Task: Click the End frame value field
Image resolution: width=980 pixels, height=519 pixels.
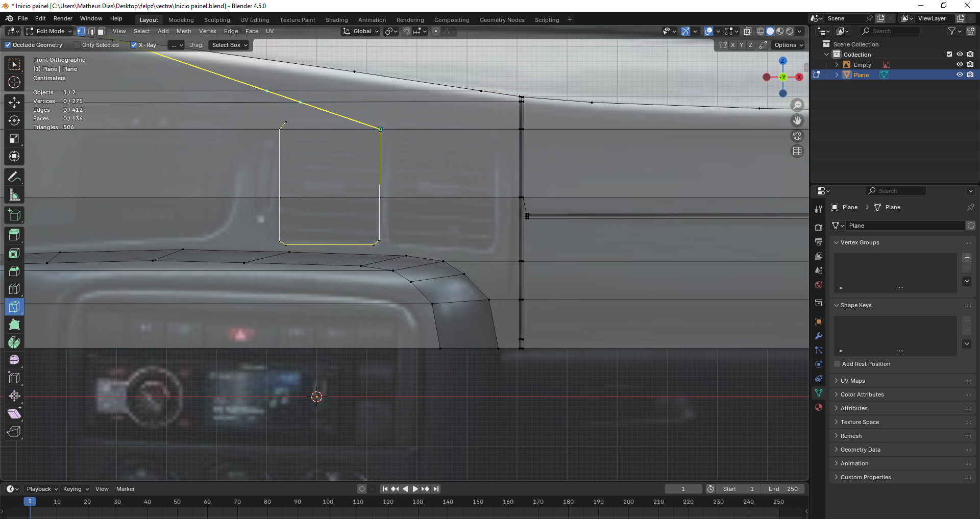Action: pos(782,489)
